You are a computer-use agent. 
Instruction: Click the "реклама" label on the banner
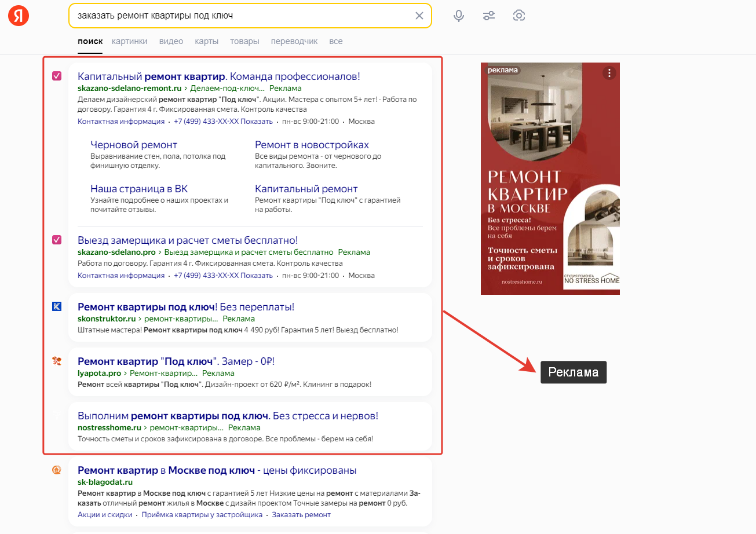(x=502, y=70)
